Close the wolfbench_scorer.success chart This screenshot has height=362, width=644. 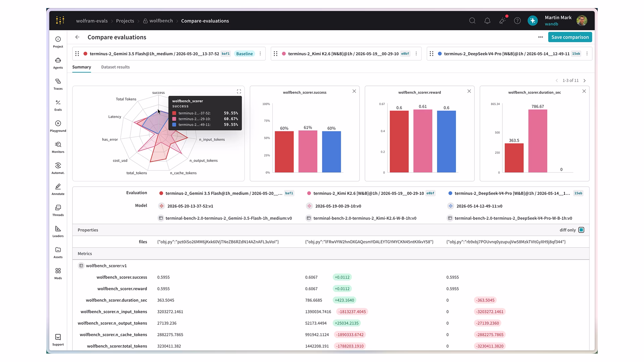click(x=354, y=91)
